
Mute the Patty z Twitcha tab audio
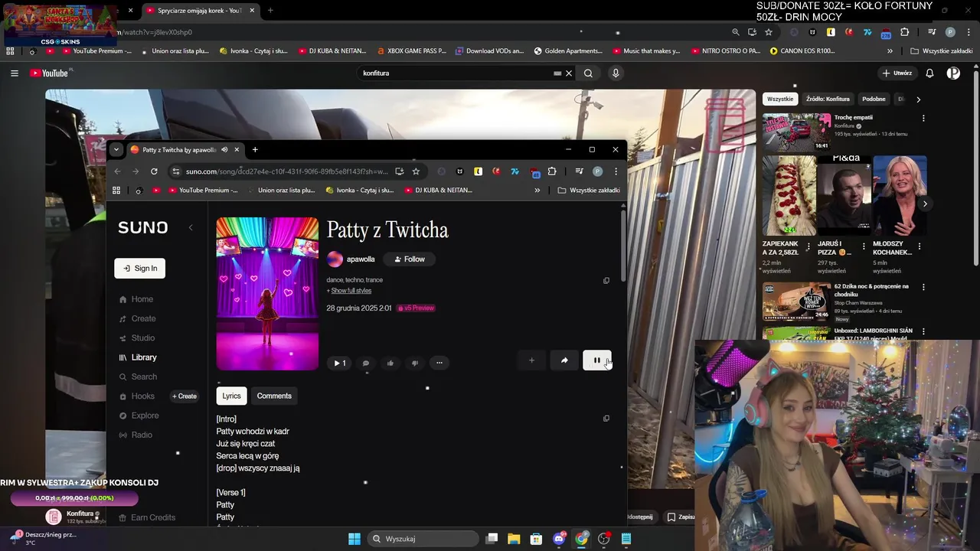(x=224, y=150)
